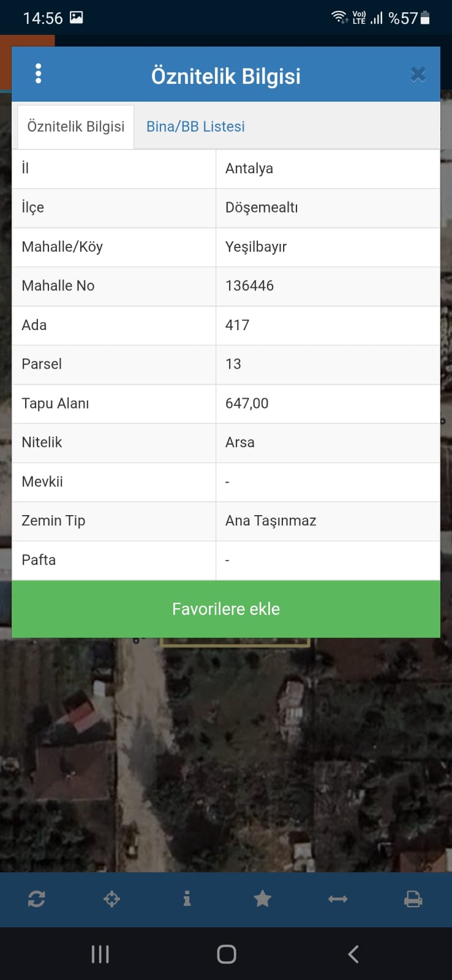Image resolution: width=452 pixels, height=980 pixels.
Task: Close the Öznitelik Bilgisi dialog
Action: pyautogui.click(x=418, y=74)
